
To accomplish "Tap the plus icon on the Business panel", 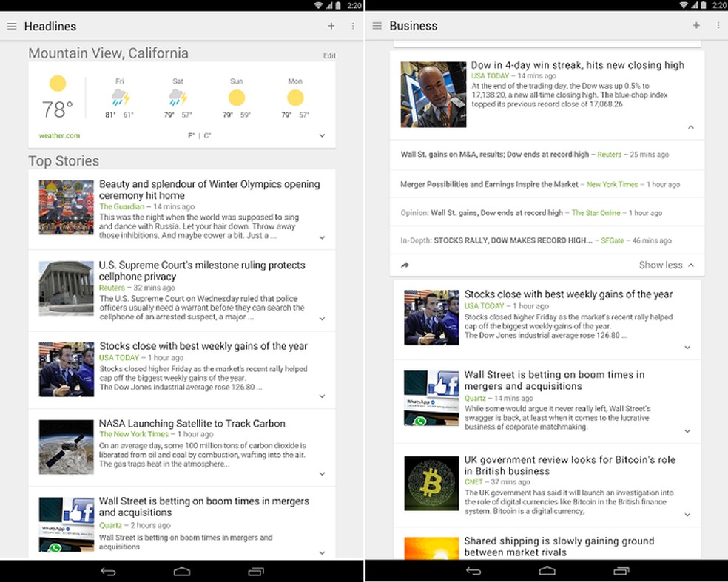I will pos(696,25).
